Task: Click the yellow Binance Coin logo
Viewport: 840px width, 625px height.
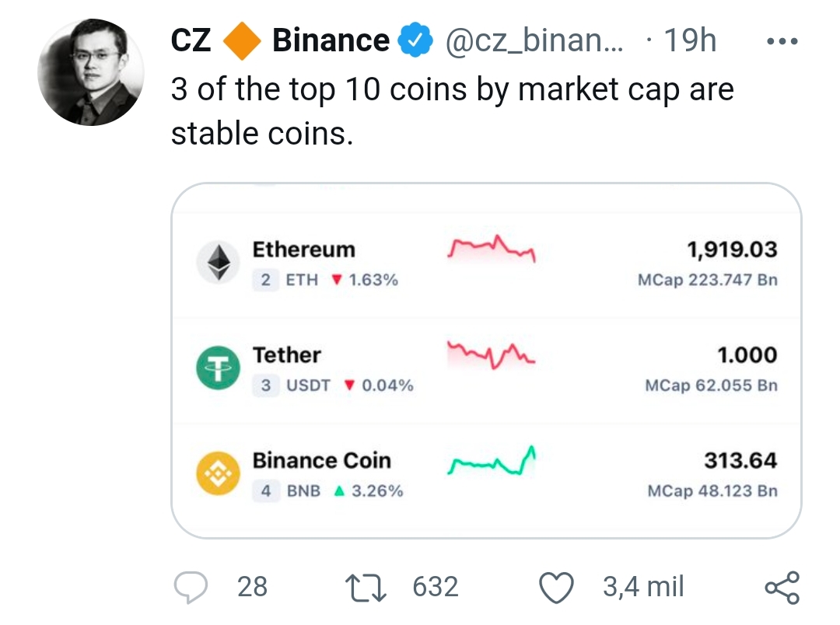Action: 218,473
